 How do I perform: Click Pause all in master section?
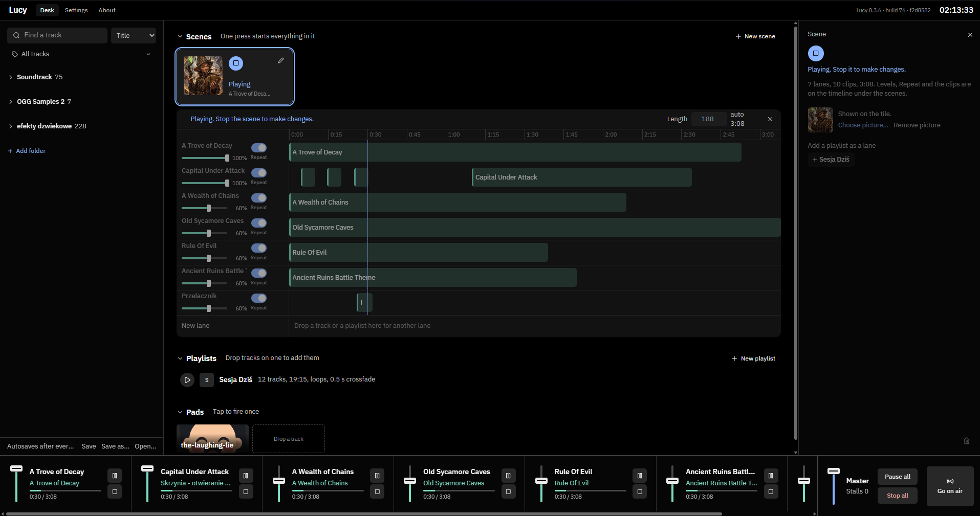click(898, 477)
